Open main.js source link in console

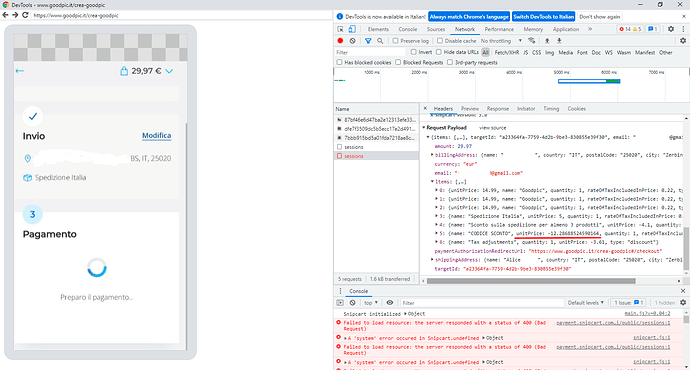647,313
